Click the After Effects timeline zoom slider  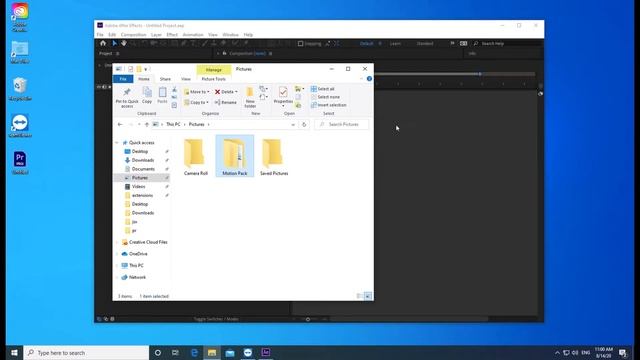click(x=308, y=319)
